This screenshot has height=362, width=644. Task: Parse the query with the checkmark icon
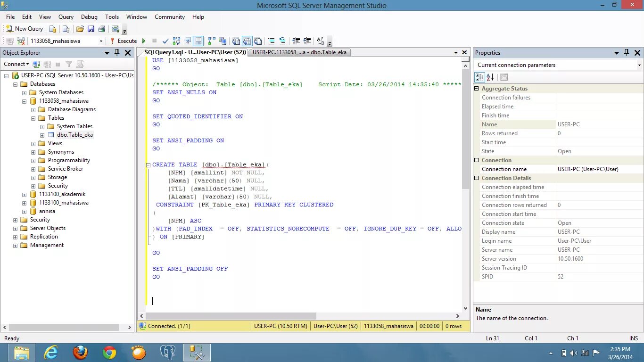click(165, 41)
